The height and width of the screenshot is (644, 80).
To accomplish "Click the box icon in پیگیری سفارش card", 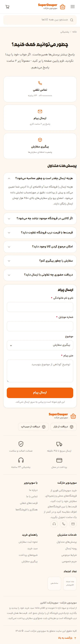I will point(40,140).
